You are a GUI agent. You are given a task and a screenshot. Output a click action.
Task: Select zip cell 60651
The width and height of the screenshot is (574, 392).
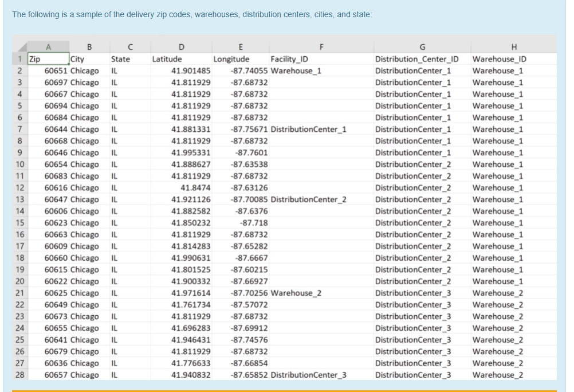point(48,70)
